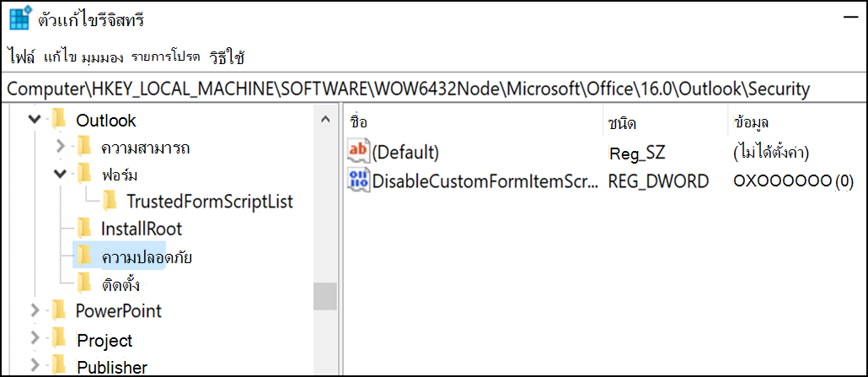Click the registry path address bar

coord(434,89)
